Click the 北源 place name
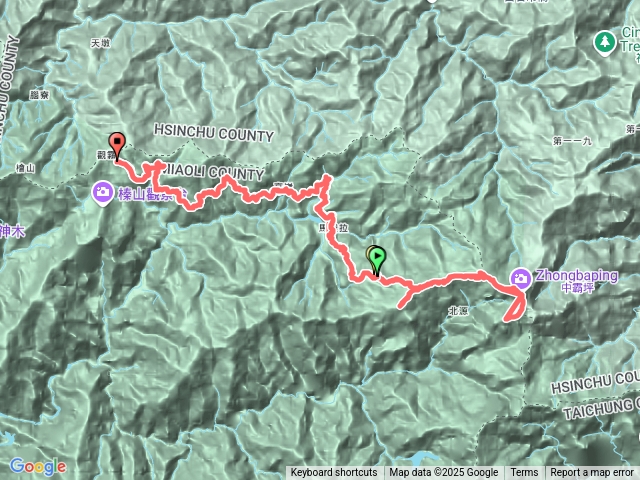The width and height of the screenshot is (640, 480). pos(458,311)
